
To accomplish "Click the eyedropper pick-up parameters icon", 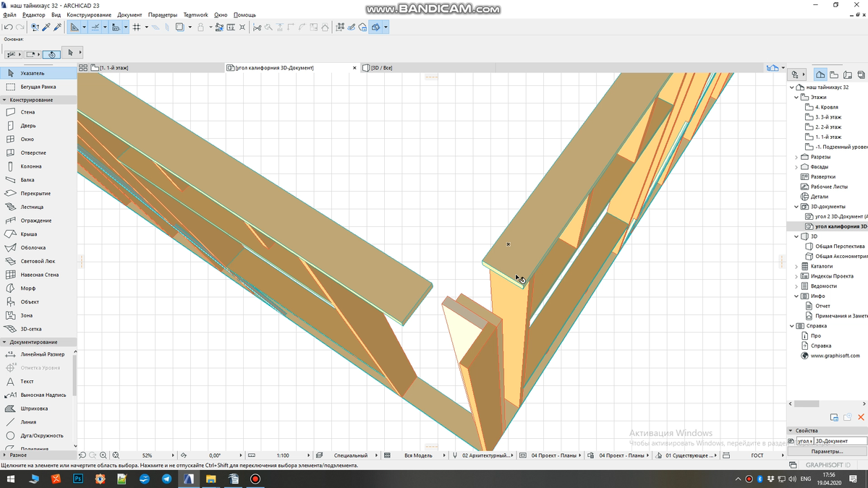I will [x=47, y=27].
